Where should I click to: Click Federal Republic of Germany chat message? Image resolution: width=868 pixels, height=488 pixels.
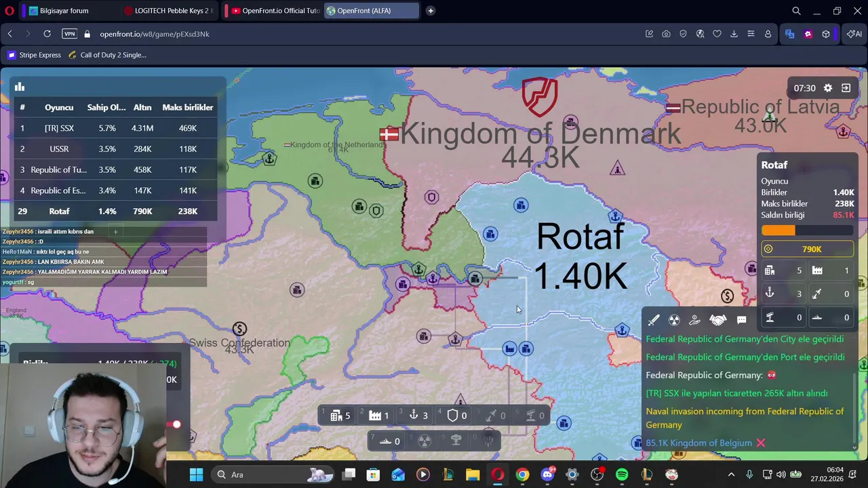click(711, 375)
